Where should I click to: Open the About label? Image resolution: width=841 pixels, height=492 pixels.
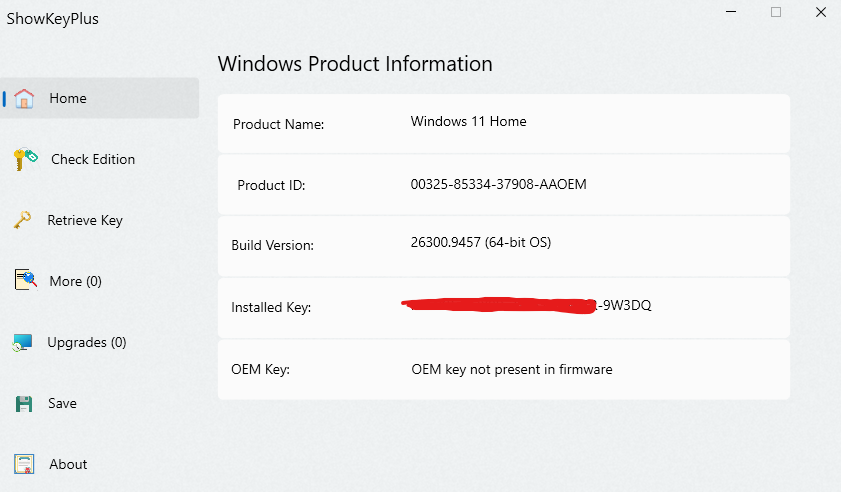68,464
